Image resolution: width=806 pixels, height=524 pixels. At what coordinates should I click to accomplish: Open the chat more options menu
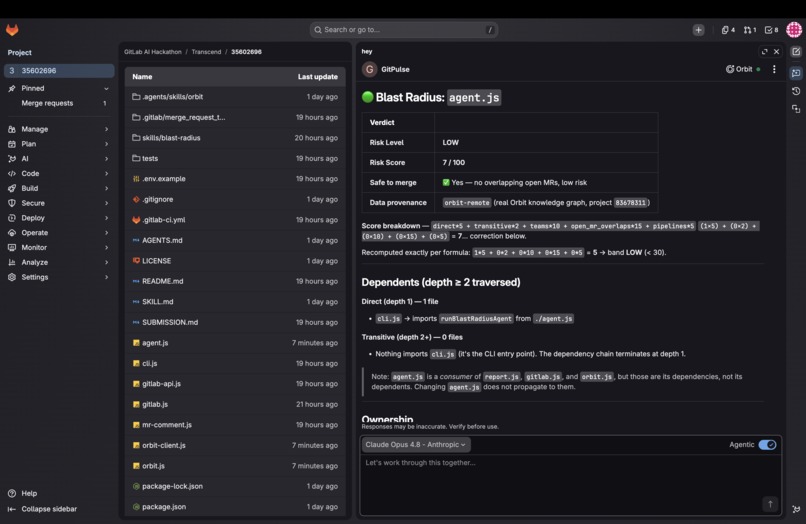[x=774, y=69]
